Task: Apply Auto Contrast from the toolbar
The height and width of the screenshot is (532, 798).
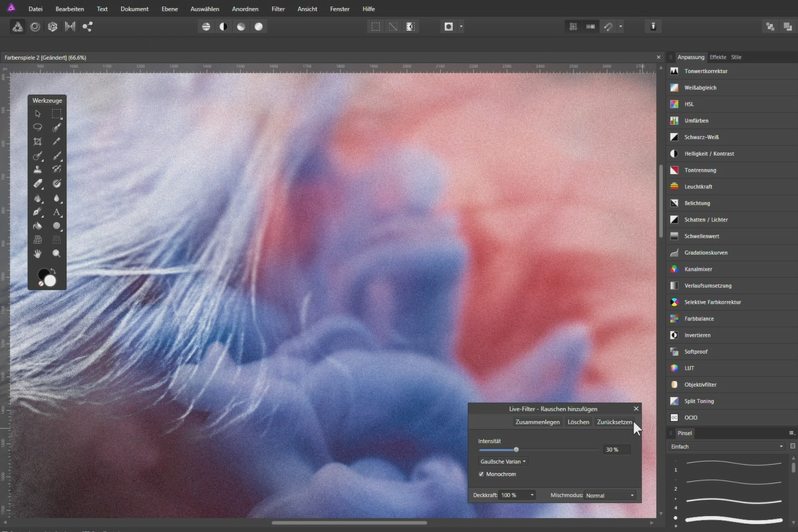Action: (x=223, y=27)
